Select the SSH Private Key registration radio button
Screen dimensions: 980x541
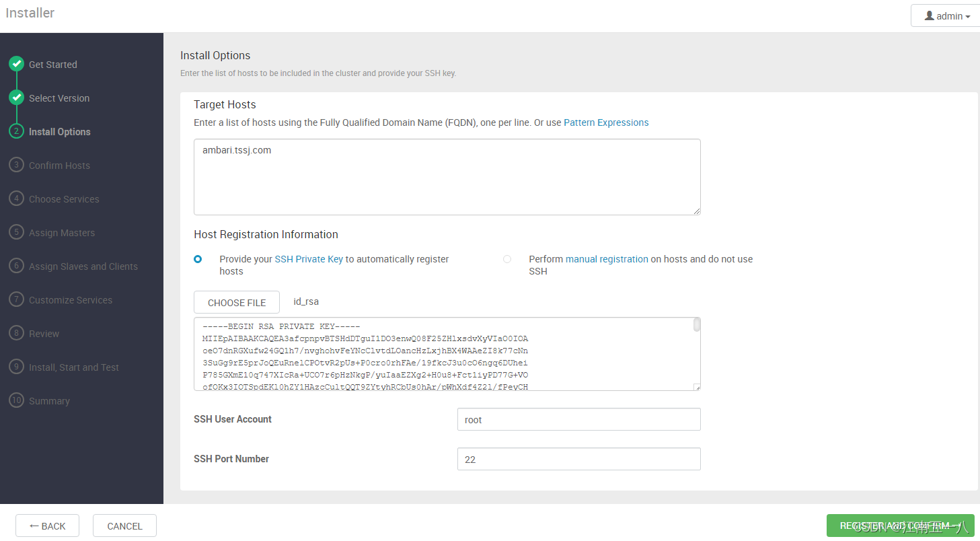(198, 259)
